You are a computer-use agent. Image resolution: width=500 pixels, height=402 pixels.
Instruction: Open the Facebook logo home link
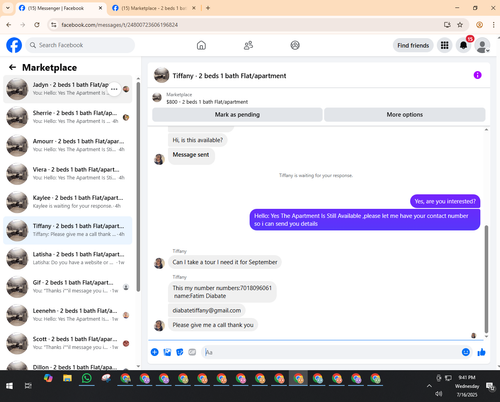[x=14, y=45]
